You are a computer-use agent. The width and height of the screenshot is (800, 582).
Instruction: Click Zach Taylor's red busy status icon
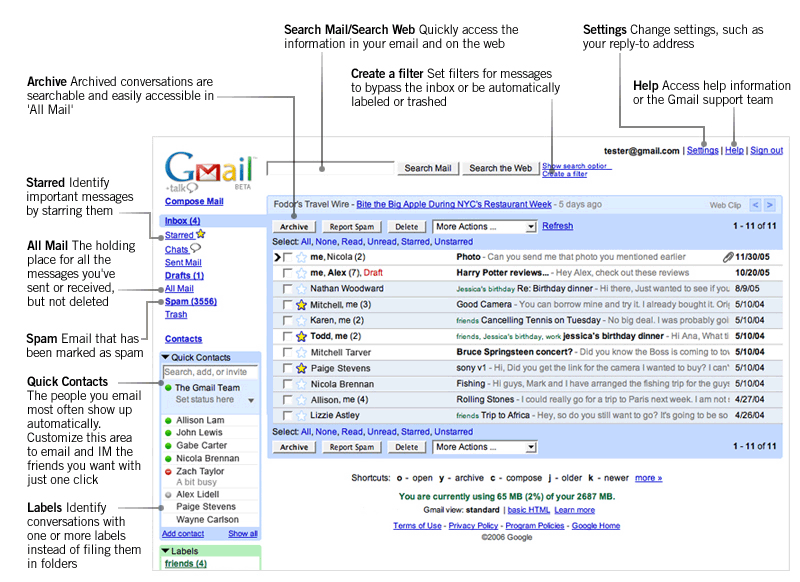(168, 471)
